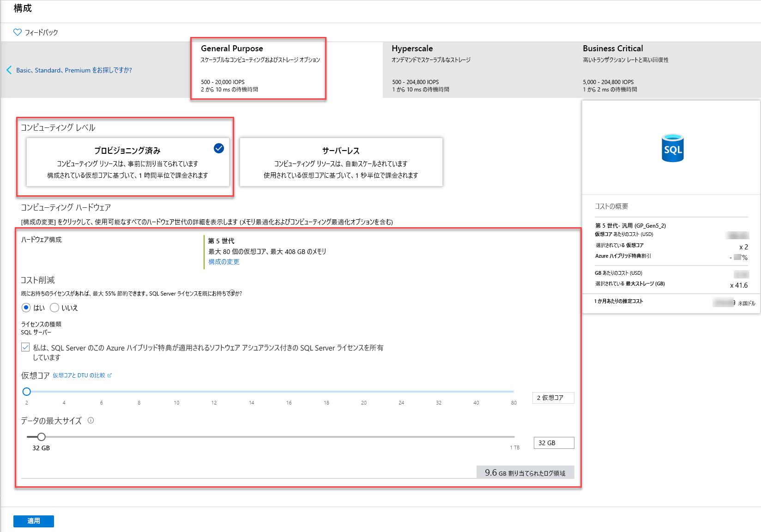Select the はい radio button

pyautogui.click(x=26, y=308)
